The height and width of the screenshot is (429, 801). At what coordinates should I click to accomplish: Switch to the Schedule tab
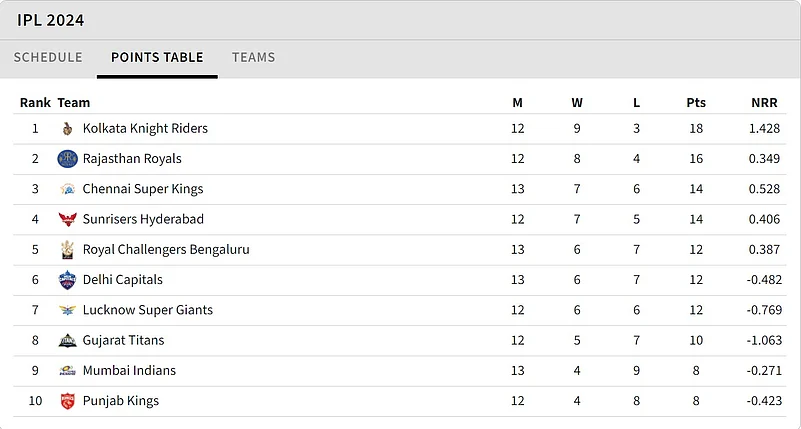click(48, 57)
